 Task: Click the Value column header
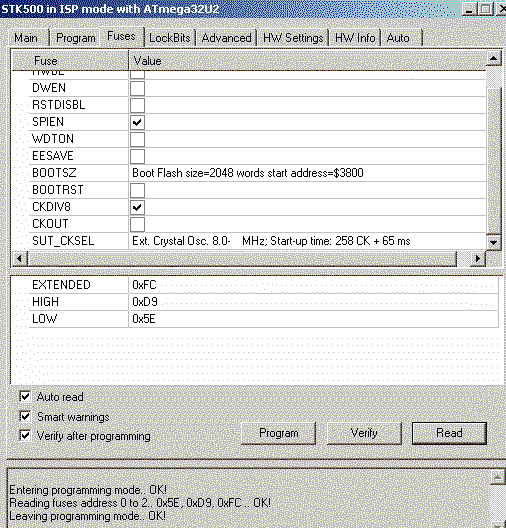coord(307,61)
